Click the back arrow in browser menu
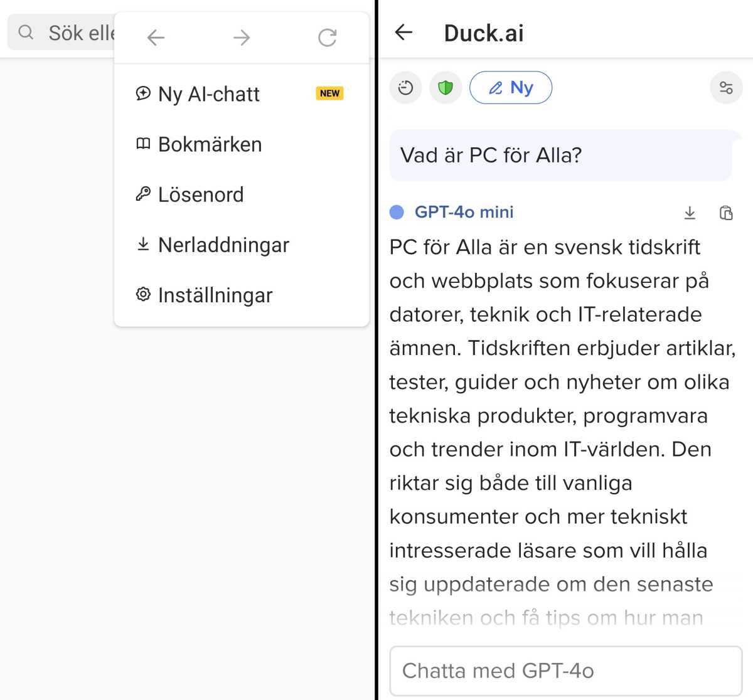Screen dimensions: 753x700 (x=156, y=38)
